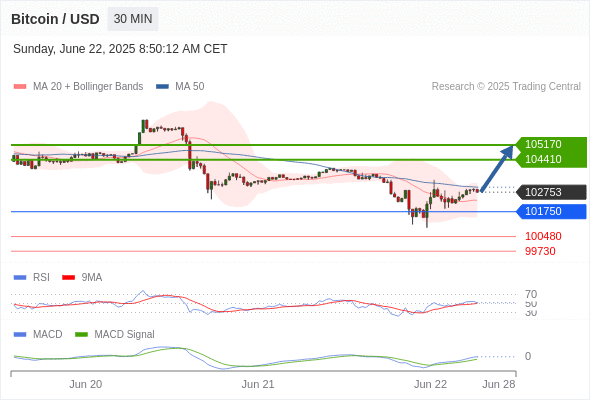
Task: Click the 101750 blue pivot label
Action: click(552, 211)
